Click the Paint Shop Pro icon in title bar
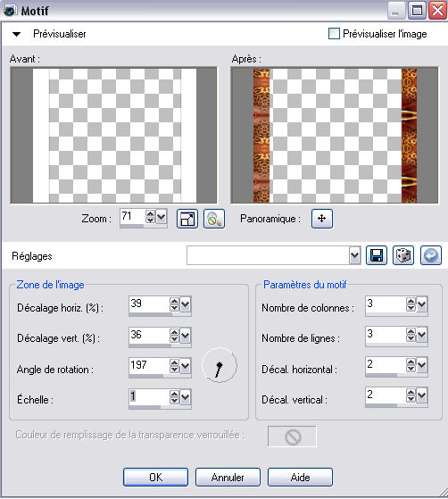Screen dimensions: 448x499 [x=10, y=11]
